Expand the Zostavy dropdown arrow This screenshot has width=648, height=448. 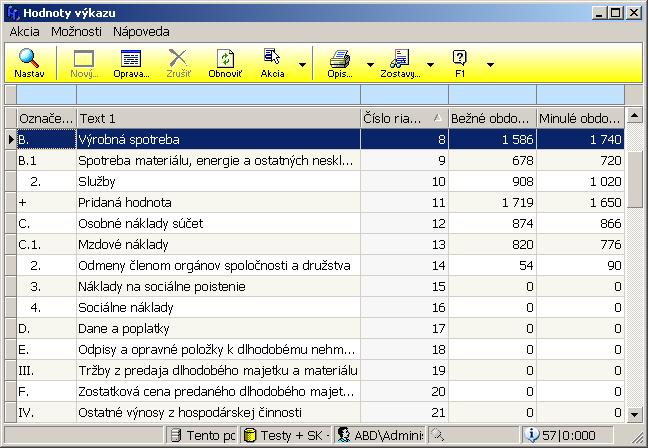tap(430, 64)
